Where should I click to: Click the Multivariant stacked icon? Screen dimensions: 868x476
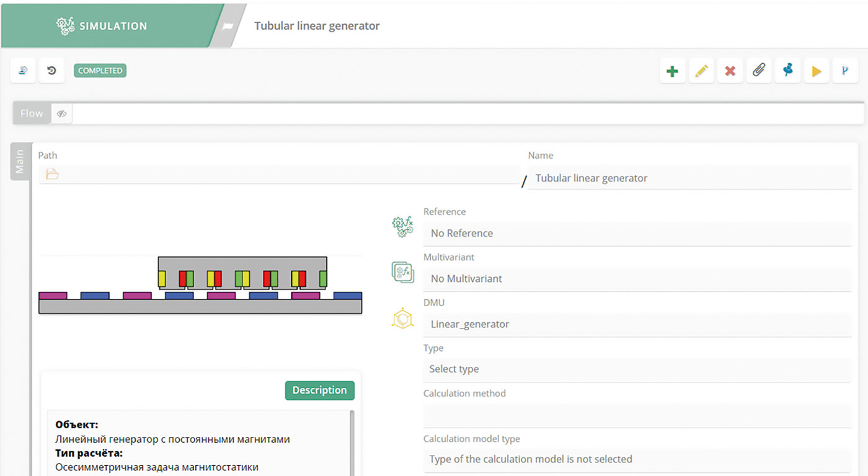pyautogui.click(x=403, y=272)
